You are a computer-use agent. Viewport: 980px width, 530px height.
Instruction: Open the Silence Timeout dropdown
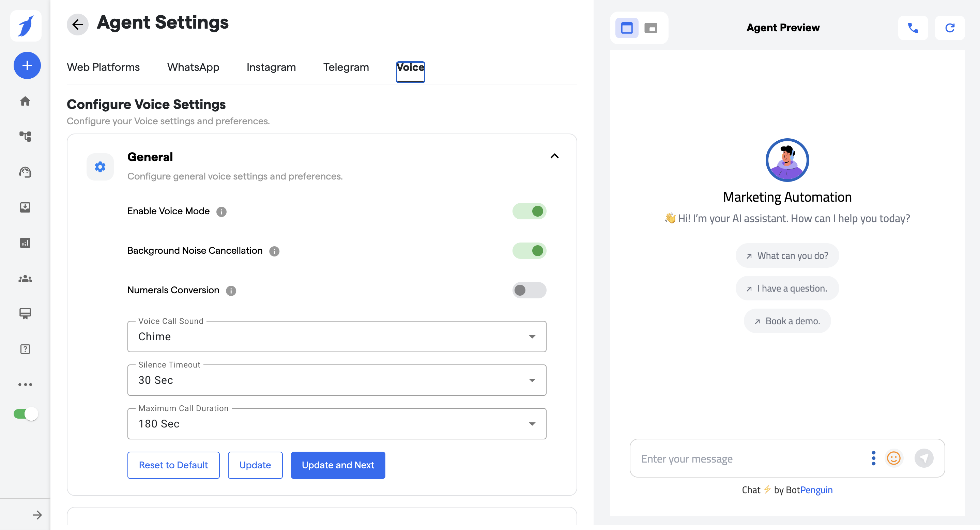point(336,380)
